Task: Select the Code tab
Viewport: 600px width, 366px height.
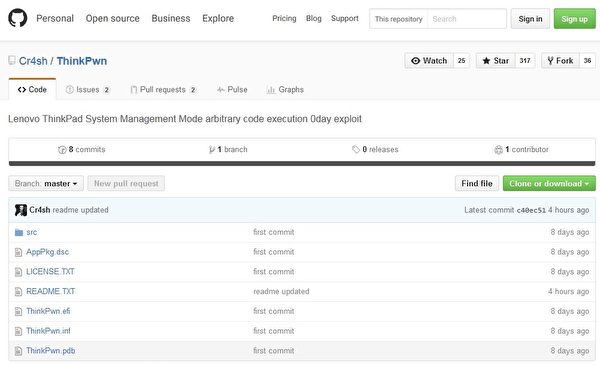Action: [32, 89]
